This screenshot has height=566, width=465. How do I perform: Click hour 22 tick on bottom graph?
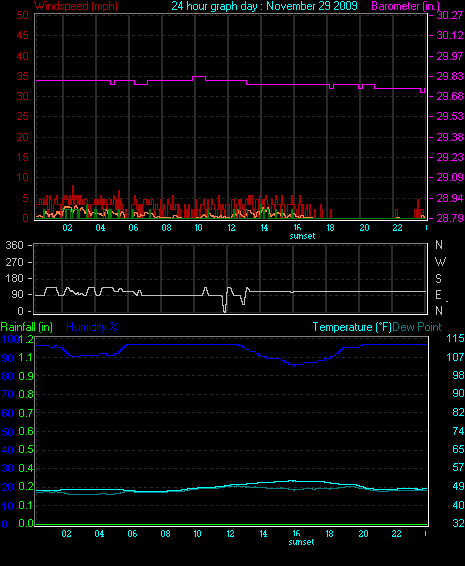396,534
